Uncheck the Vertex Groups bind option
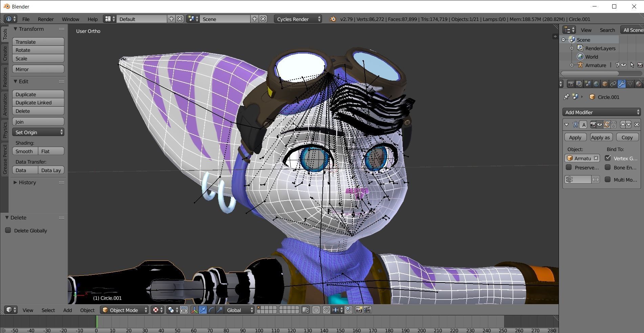This screenshot has height=333, width=644. [x=608, y=158]
